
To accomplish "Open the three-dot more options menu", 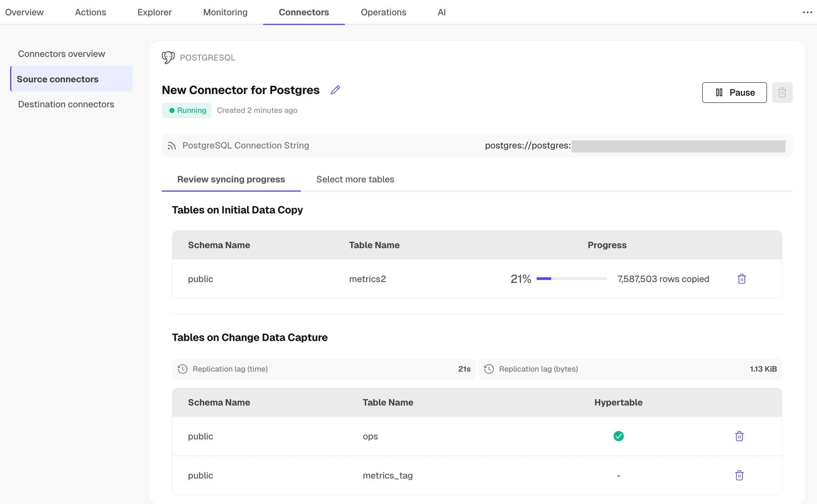I will click(x=807, y=12).
